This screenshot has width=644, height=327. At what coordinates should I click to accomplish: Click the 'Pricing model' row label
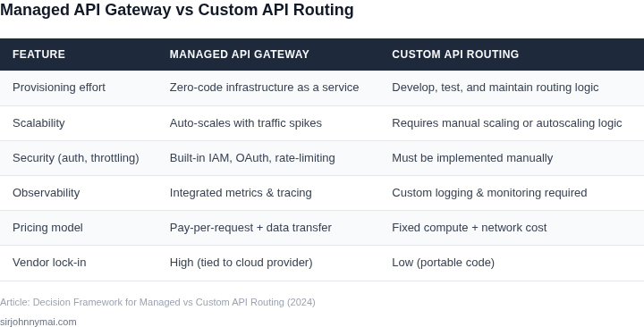coord(47,228)
